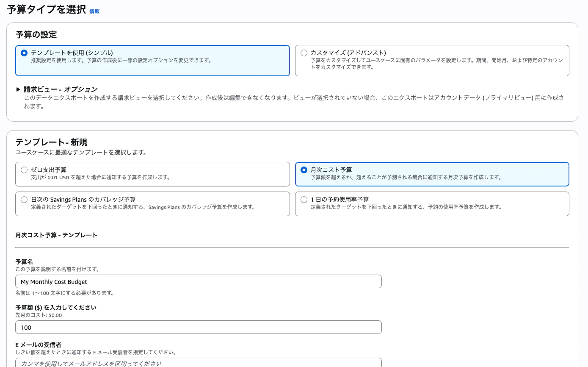Click the カスタマイズ (アドバンスト) card
This screenshot has width=588, height=367.
pos(432,60)
